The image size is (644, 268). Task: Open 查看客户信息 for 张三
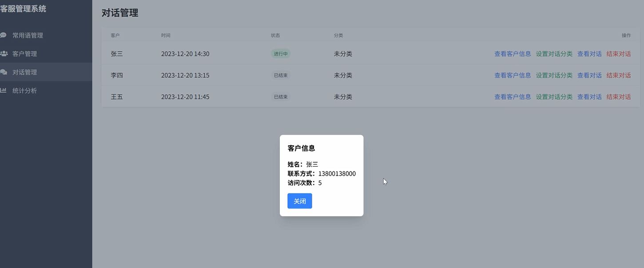(x=513, y=53)
